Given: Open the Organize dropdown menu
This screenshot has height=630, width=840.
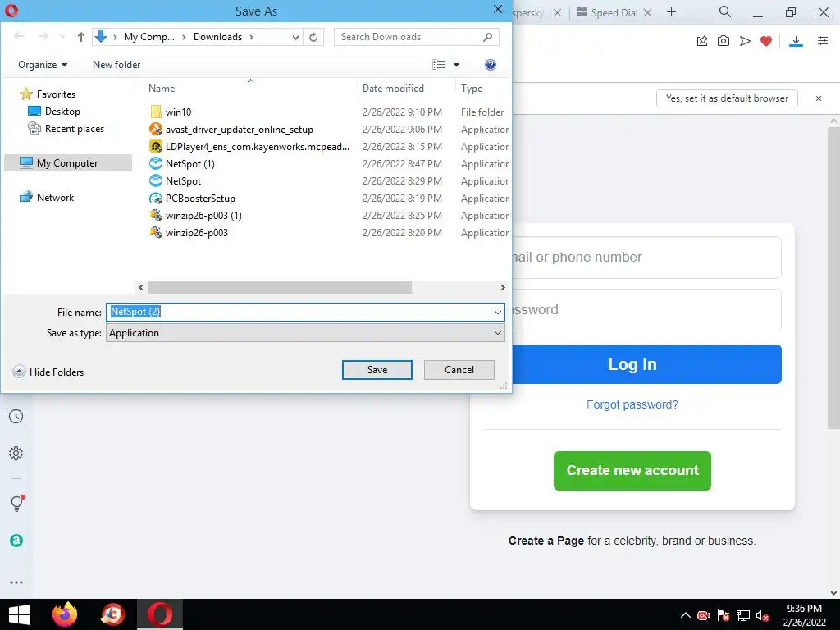Looking at the screenshot, I should [x=43, y=65].
